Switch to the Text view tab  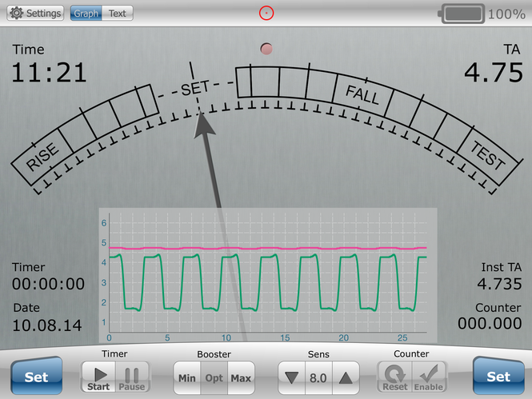pos(117,14)
